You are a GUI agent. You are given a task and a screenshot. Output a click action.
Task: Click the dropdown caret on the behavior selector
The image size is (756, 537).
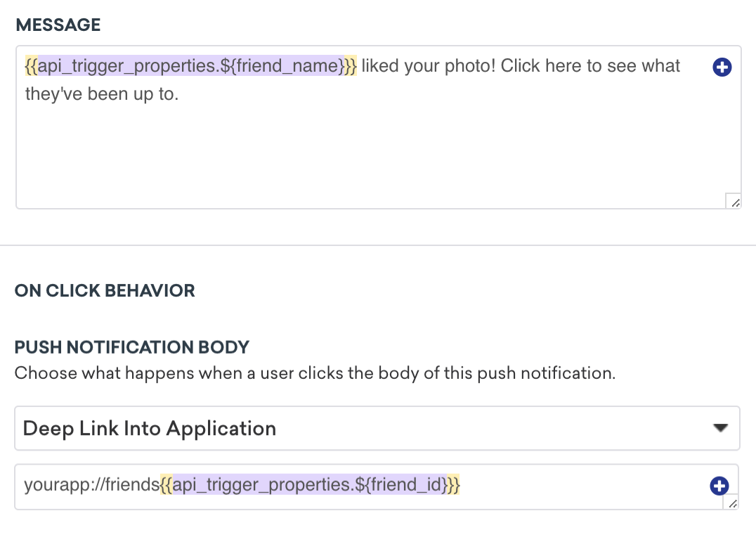point(721,427)
